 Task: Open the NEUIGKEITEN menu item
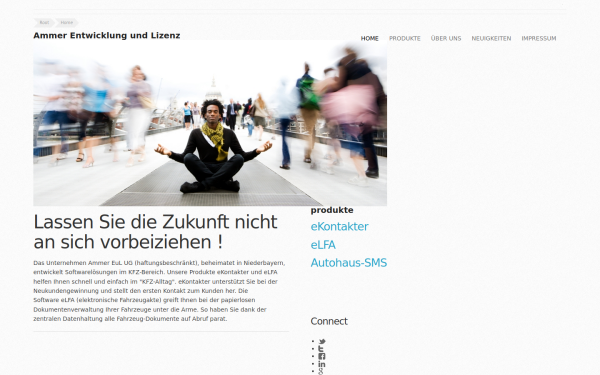(491, 38)
